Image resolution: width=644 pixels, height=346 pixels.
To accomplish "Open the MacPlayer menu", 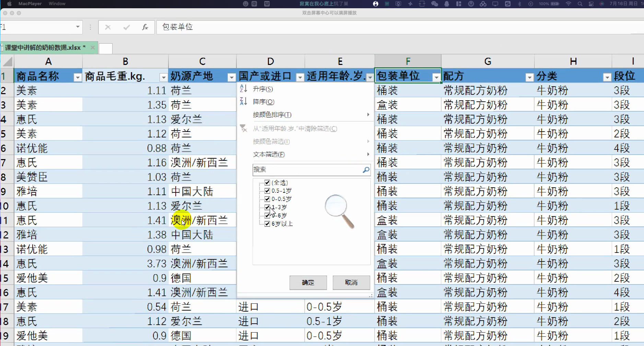I will click(30, 3).
